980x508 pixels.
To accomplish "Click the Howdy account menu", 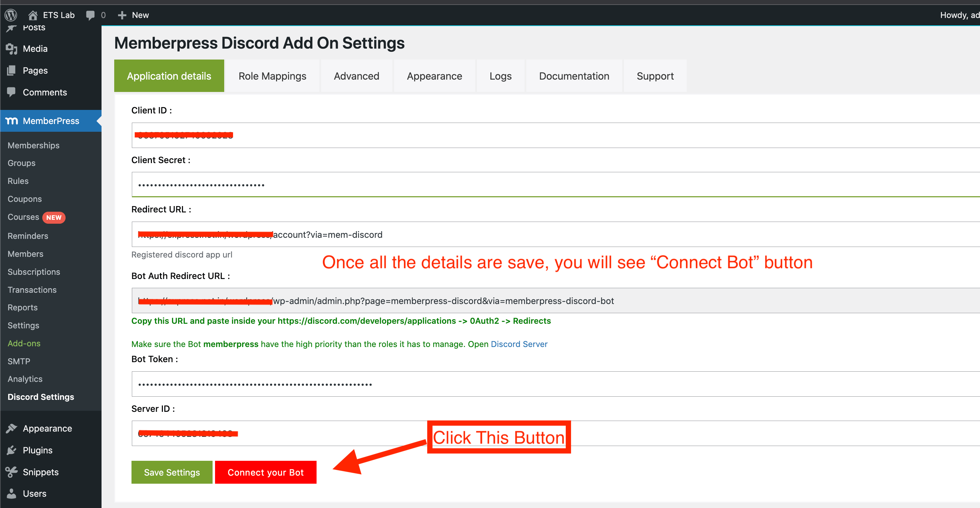I will (960, 15).
